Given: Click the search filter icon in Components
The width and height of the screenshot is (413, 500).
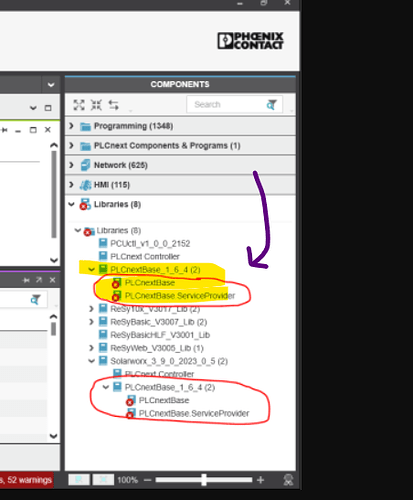Looking at the screenshot, I should (x=271, y=105).
